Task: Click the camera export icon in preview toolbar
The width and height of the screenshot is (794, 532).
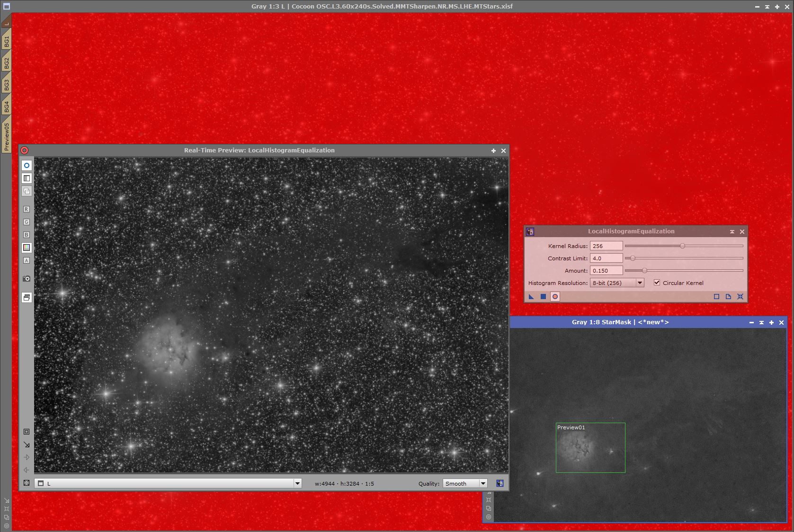Action: [x=27, y=279]
